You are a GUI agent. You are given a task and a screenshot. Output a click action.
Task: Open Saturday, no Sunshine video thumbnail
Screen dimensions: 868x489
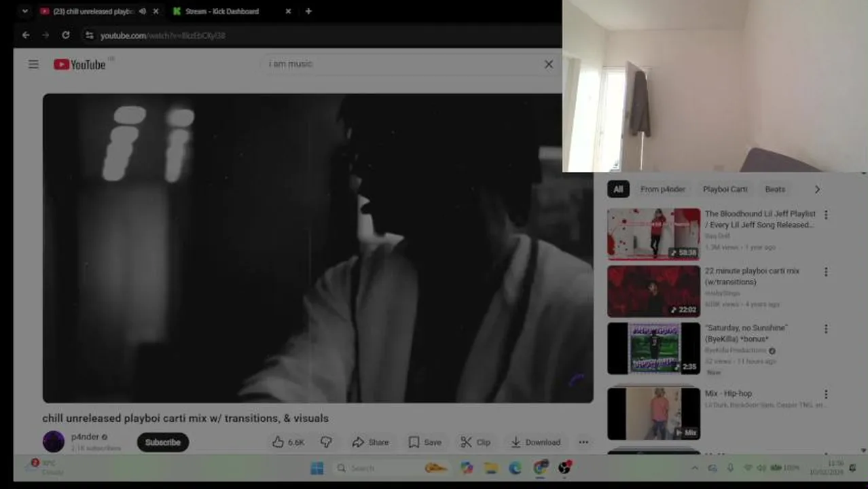653,348
